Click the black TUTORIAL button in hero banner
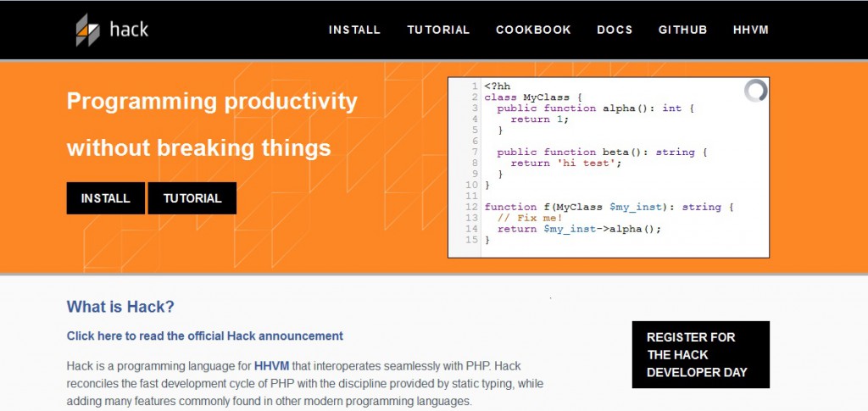 (x=192, y=198)
